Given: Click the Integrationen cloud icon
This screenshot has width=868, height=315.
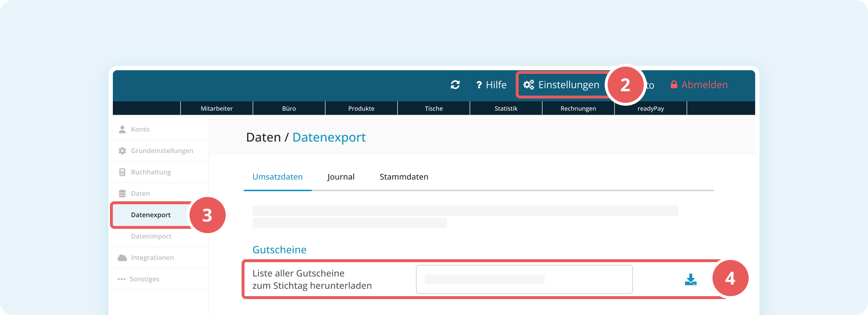Looking at the screenshot, I should 122,257.
